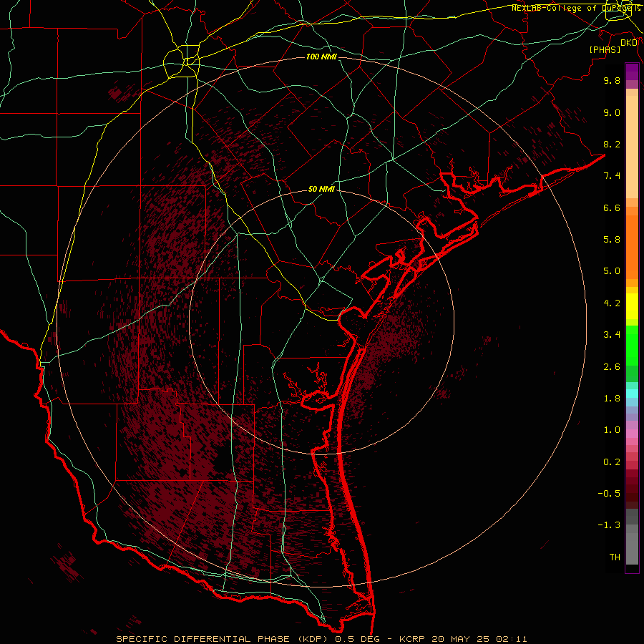Click the 8.2 value on the color scale
Viewport: 644px width, 644px height.
coord(612,144)
